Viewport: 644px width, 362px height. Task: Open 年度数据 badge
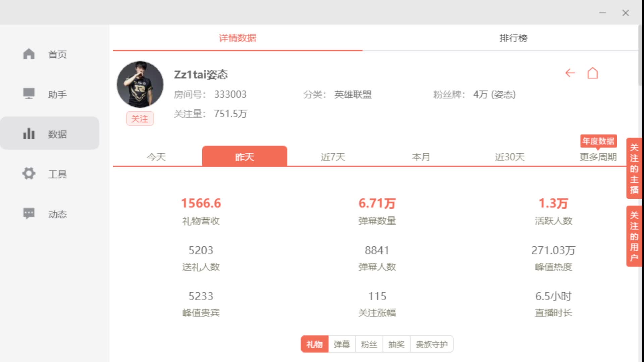click(x=598, y=141)
